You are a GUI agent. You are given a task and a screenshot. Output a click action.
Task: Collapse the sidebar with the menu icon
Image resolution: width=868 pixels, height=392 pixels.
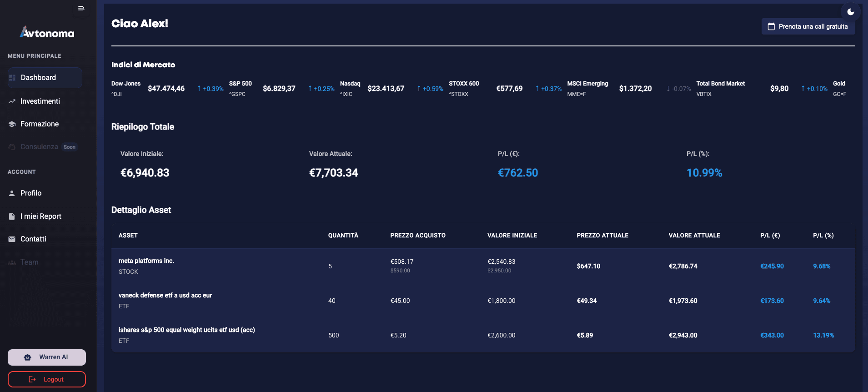(x=81, y=8)
